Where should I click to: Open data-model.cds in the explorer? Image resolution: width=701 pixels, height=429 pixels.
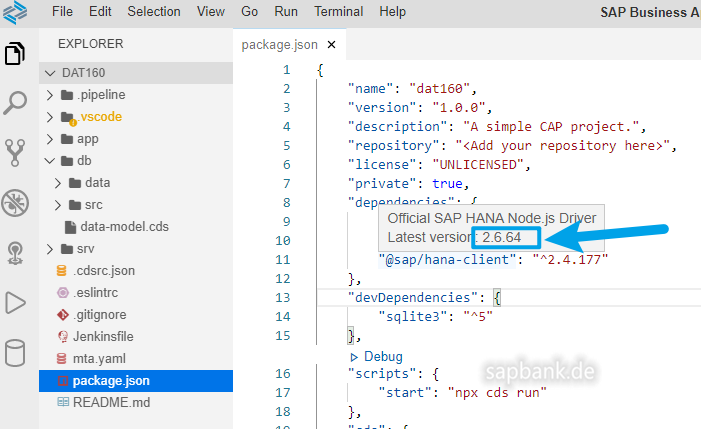pos(125,227)
